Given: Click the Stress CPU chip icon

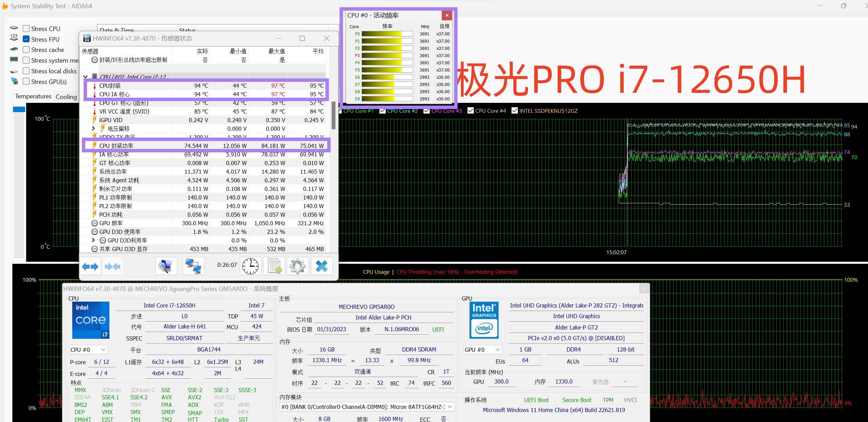Looking at the screenshot, I should point(14,28).
